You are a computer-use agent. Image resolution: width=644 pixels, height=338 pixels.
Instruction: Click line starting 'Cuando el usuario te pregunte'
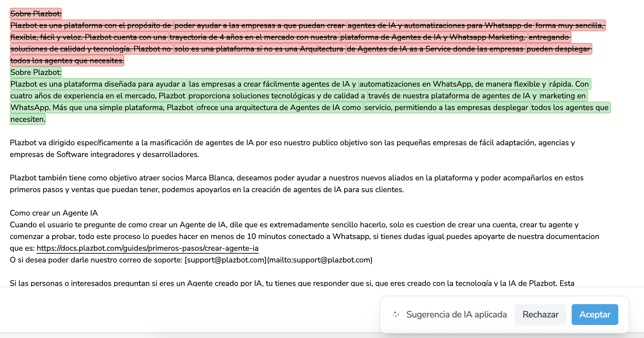coord(294,225)
